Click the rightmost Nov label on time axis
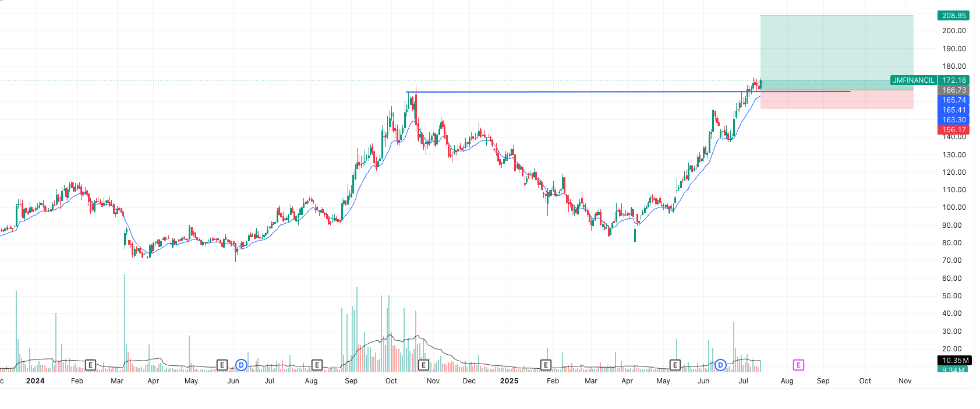The height and width of the screenshot is (409, 980). 905,381
